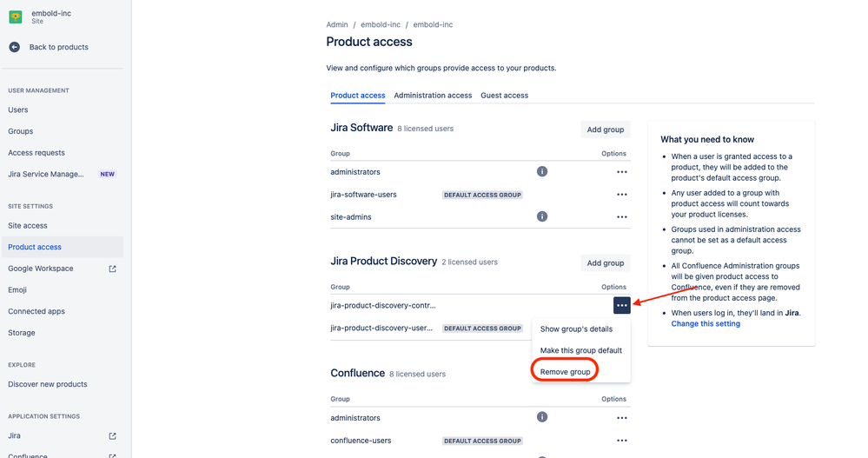Click Change this setting link
This screenshot has height=458, width=868.
(706, 323)
